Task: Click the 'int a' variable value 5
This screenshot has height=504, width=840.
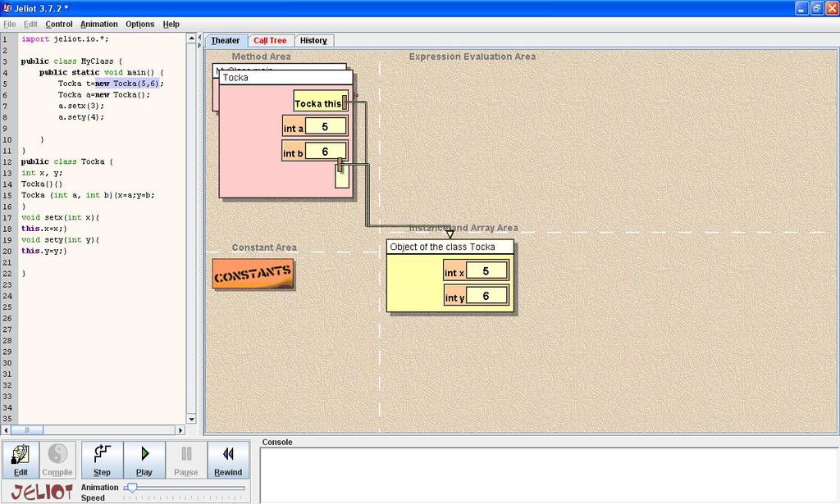Action: 325,127
